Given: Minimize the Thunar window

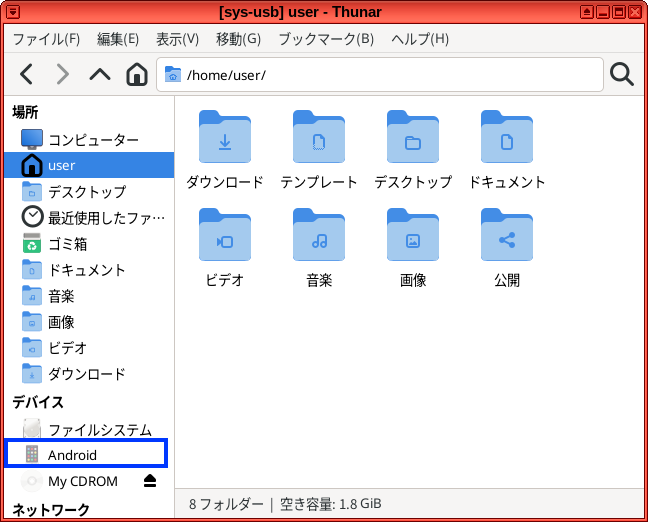Looking at the screenshot, I should tap(603, 12).
